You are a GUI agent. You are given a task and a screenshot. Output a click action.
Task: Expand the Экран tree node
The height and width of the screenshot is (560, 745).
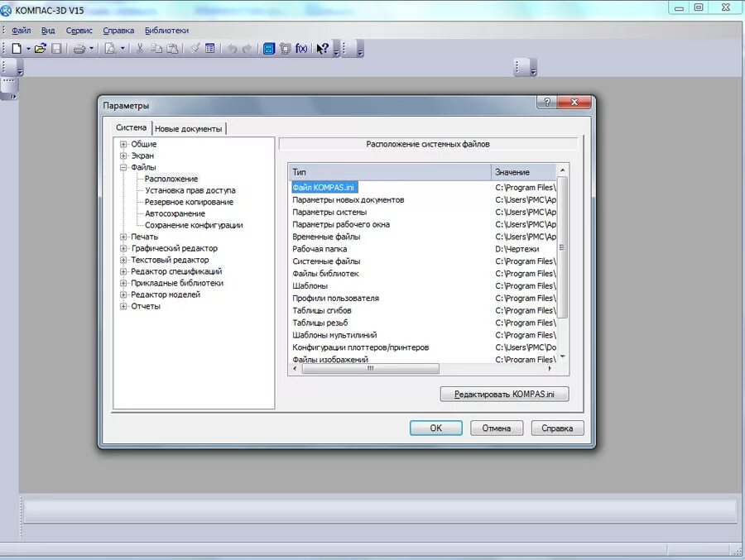tap(123, 156)
